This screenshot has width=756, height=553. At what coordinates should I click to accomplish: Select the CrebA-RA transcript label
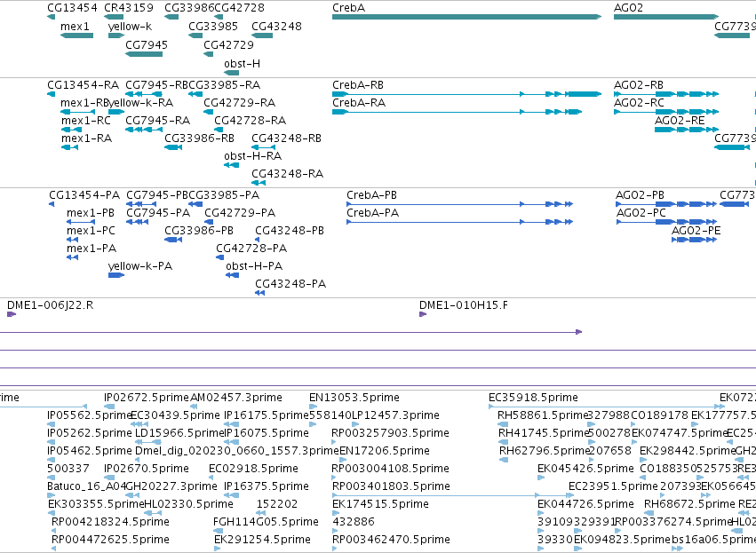[359, 103]
